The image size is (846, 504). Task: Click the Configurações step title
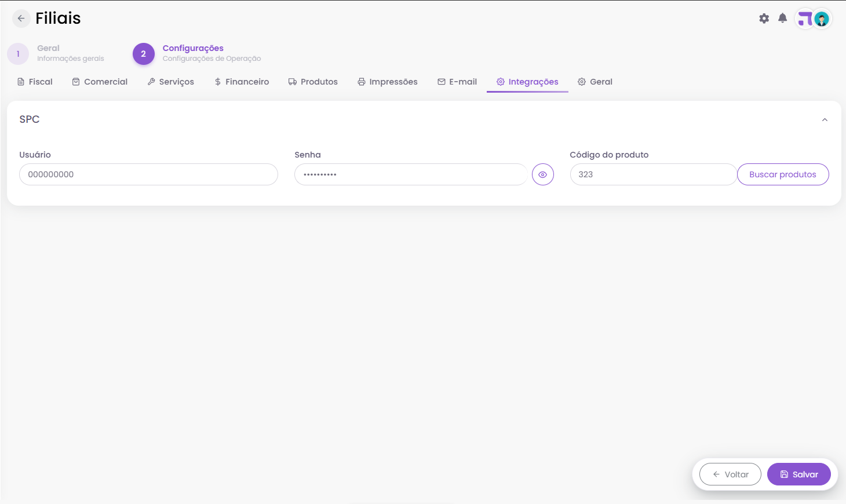193,48
